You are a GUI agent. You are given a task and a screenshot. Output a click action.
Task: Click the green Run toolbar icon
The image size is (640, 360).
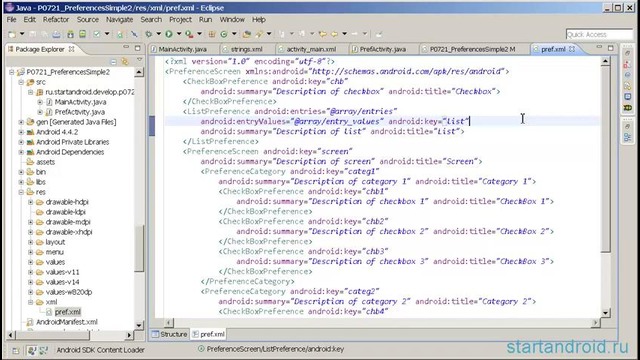point(169,34)
